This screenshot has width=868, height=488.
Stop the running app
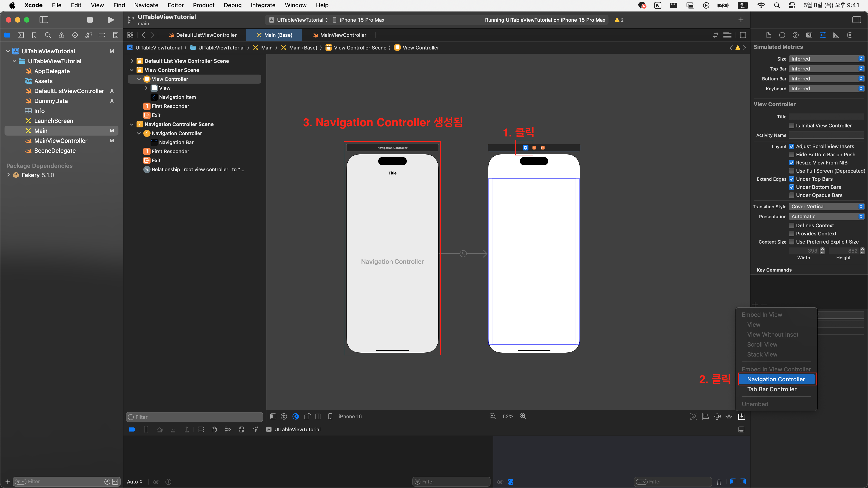[90, 20]
